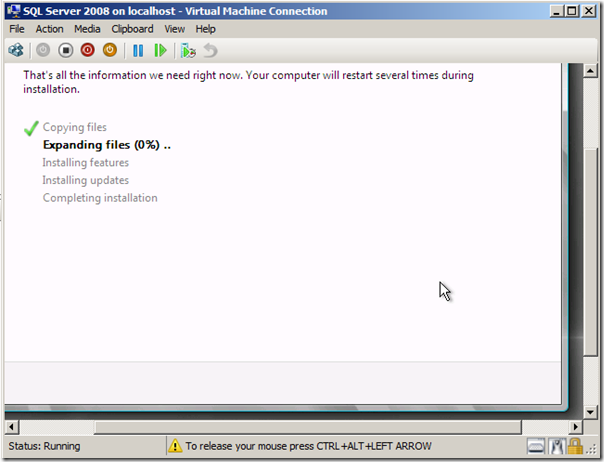This screenshot has width=604, height=462.
Task: Minimize the Virtual Machine Connection window
Action: pyautogui.click(x=556, y=11)
